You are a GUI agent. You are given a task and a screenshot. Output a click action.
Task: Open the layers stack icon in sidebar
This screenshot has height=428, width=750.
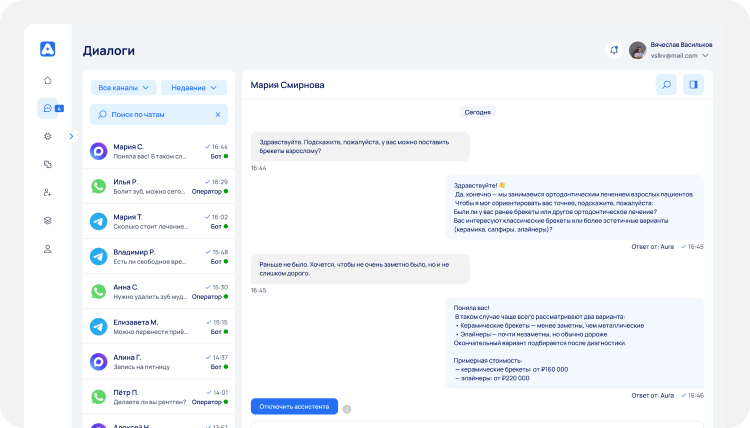click(x=47, y=221)
